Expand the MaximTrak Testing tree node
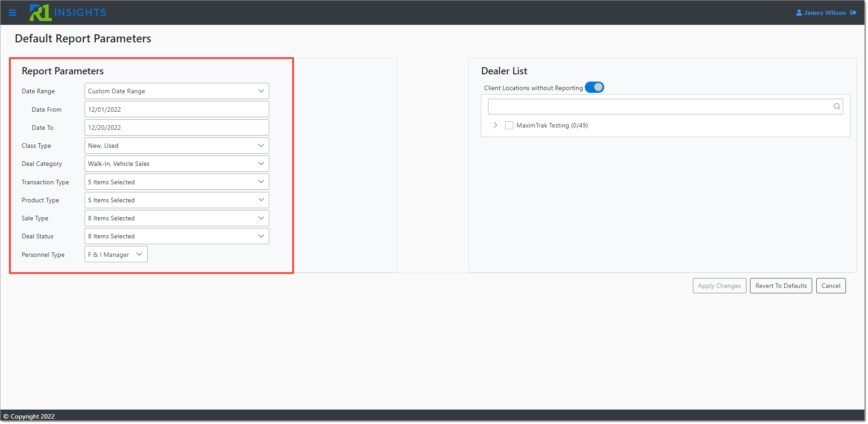This screenshot has height=424, width=868. (x=495, y=125)
